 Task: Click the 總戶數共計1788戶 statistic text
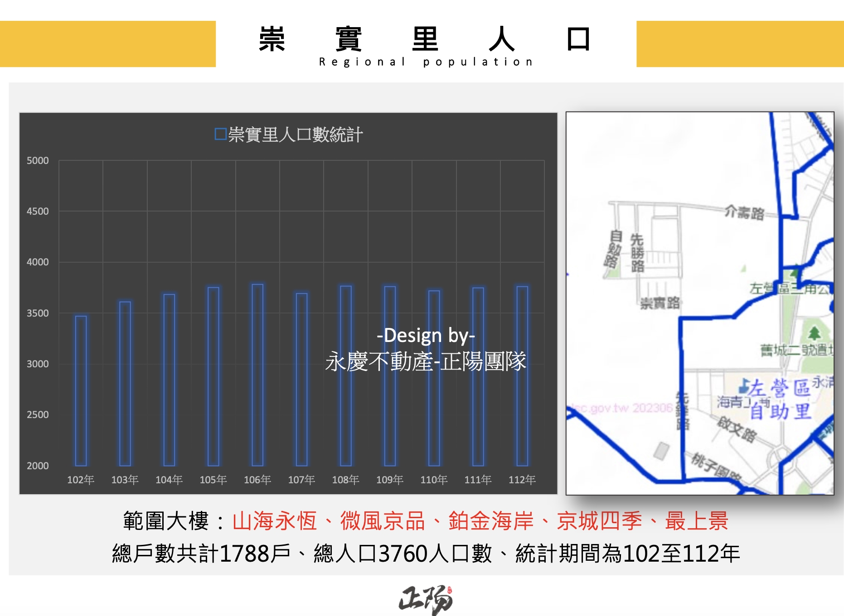[201, 553]
